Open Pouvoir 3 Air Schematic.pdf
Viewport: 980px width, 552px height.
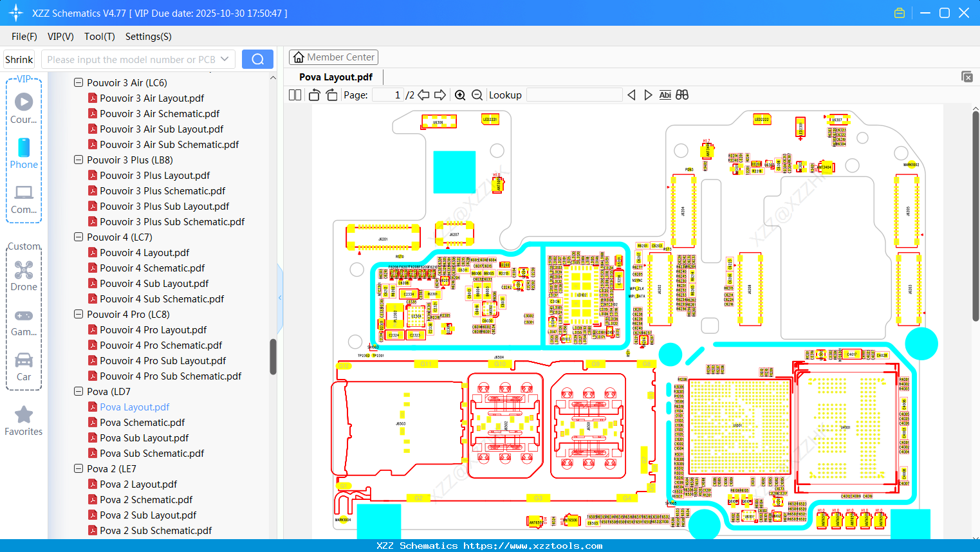[160, 113]
